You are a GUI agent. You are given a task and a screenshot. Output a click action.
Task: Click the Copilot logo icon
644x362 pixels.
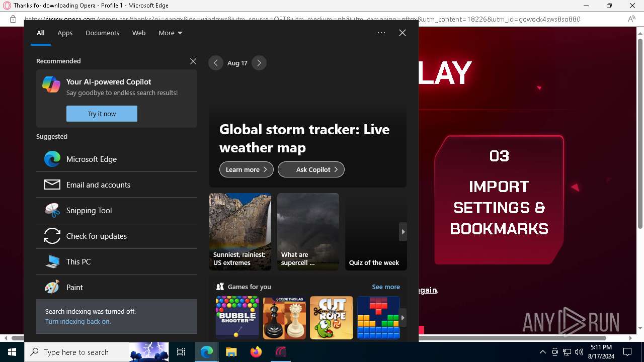(51, 84)
